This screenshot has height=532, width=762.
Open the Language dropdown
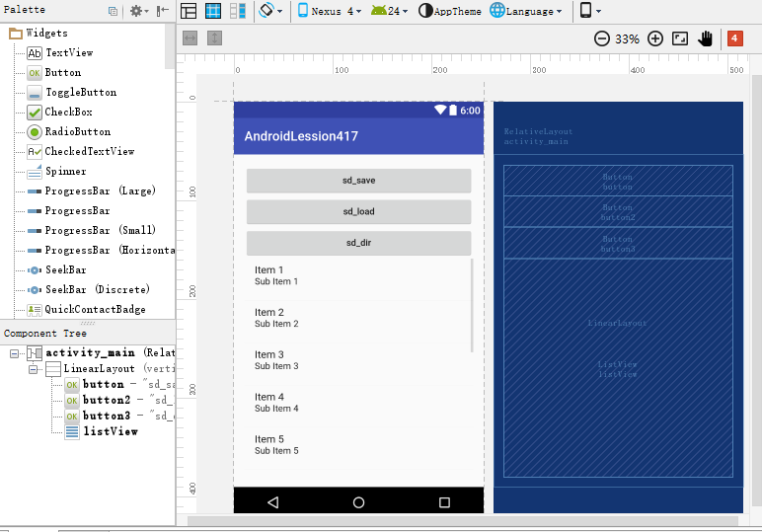(526, 11)
